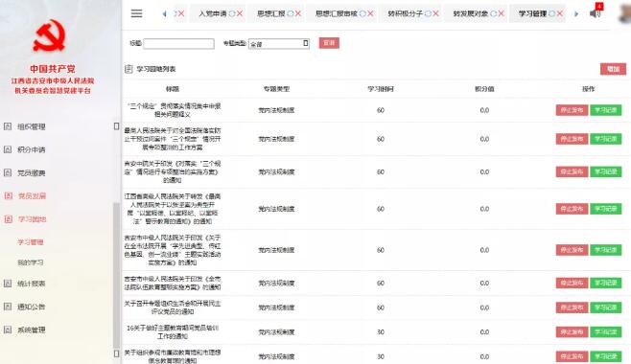Refresh the 学习管理 tab via its circle icon

(552, 13)
